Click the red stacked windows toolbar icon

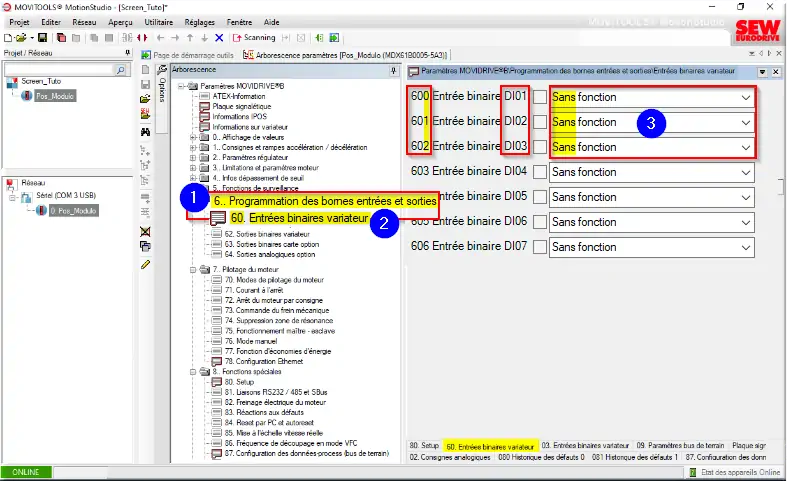61,38
